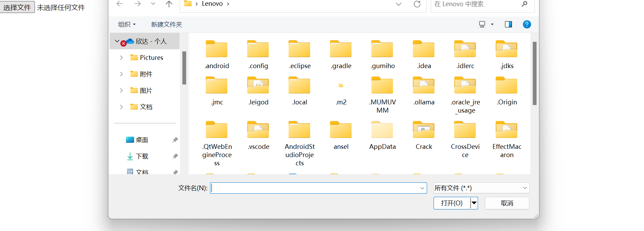Image resolution: width=644 pixels, height=231 pixels.
Task: Toggle the preview pane icon
Action: coord(508,24)
